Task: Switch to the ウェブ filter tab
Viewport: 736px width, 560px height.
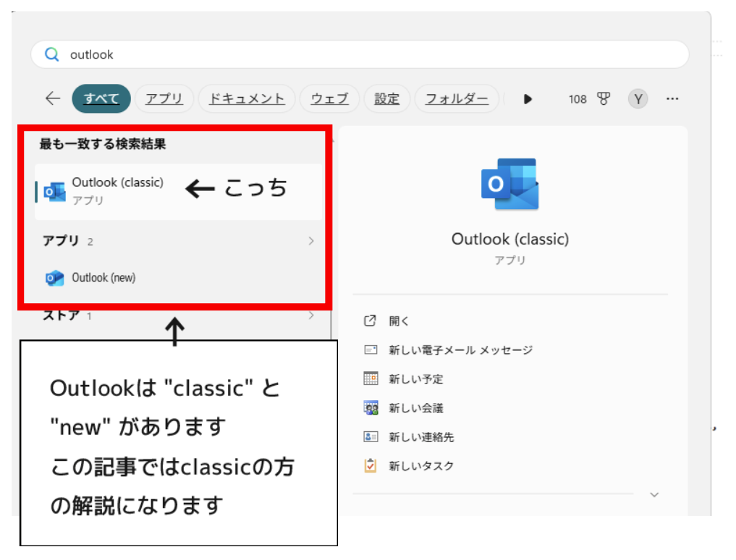Action: [329, 99]
